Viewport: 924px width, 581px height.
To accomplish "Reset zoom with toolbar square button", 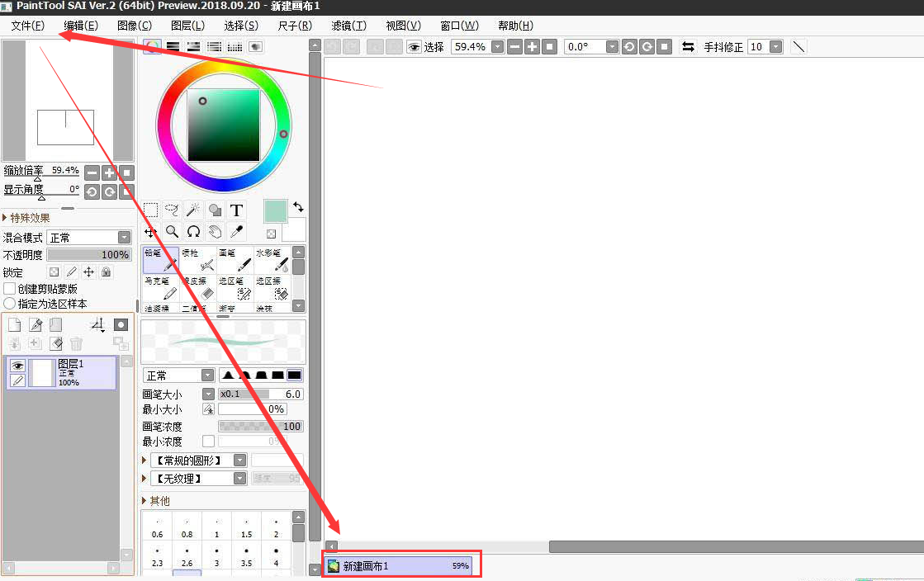I will coord(550,46).
